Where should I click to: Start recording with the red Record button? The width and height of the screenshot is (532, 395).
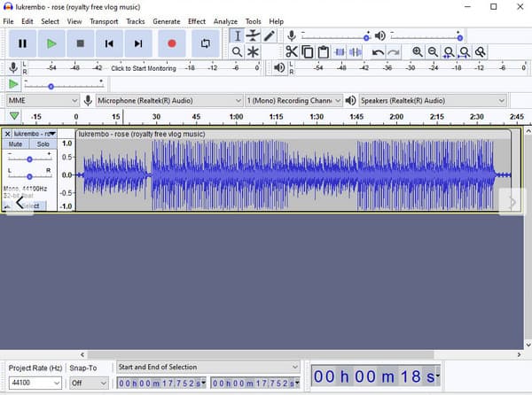[x=172, y=43]
